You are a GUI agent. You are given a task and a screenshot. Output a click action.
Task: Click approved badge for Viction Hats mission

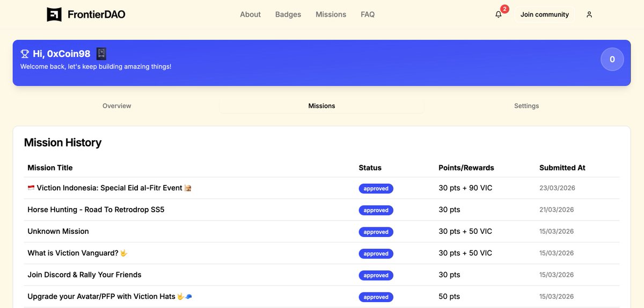pyautogui.click(x=376, y=297)
